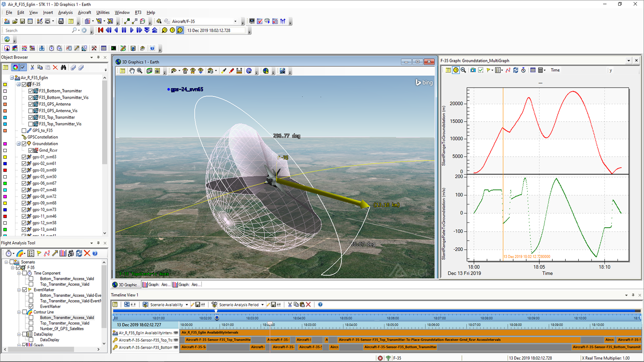The image size is (644, 362).
Task: Open the Aircraft/F-35 object dropdown
Action: click(x=235, y=21)
